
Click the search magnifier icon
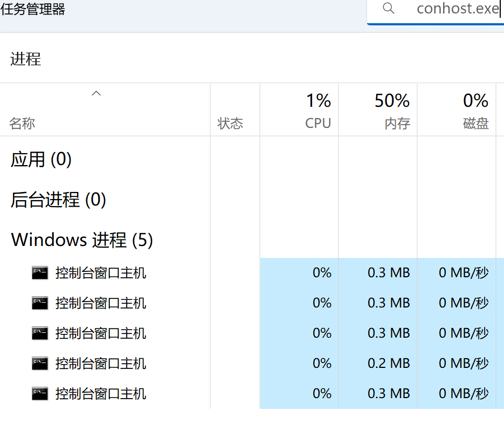[388, 9]
